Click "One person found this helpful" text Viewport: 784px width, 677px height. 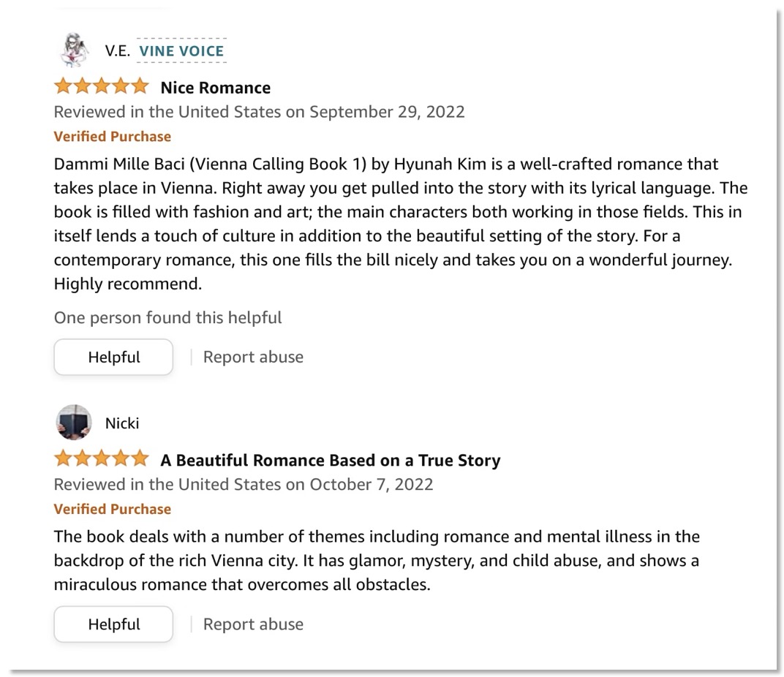168,317
